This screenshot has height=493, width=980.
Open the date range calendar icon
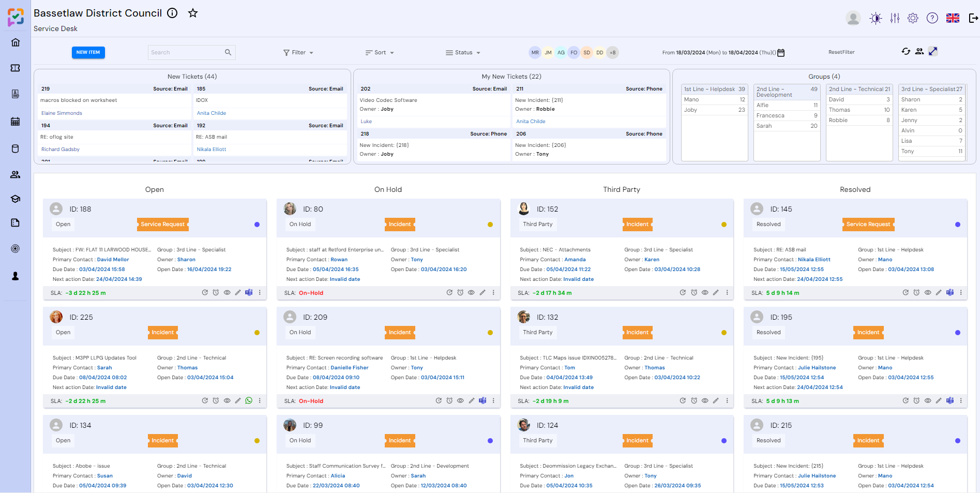(x=781, y=53)
